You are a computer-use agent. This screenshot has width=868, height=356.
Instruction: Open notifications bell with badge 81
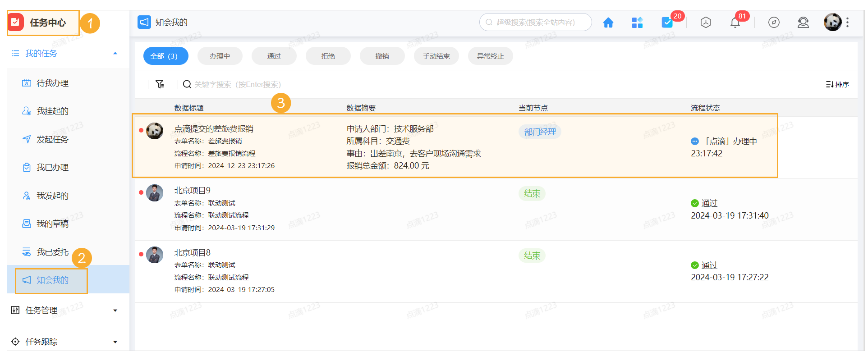pos(735,23)
